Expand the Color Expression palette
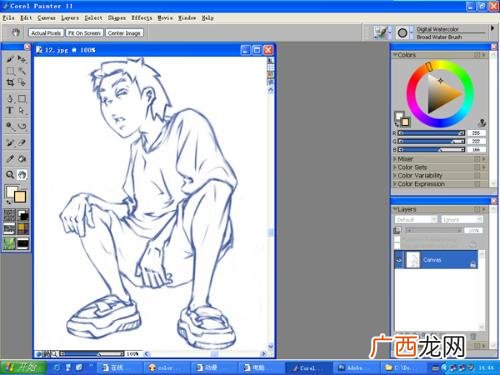 point(395,184)
